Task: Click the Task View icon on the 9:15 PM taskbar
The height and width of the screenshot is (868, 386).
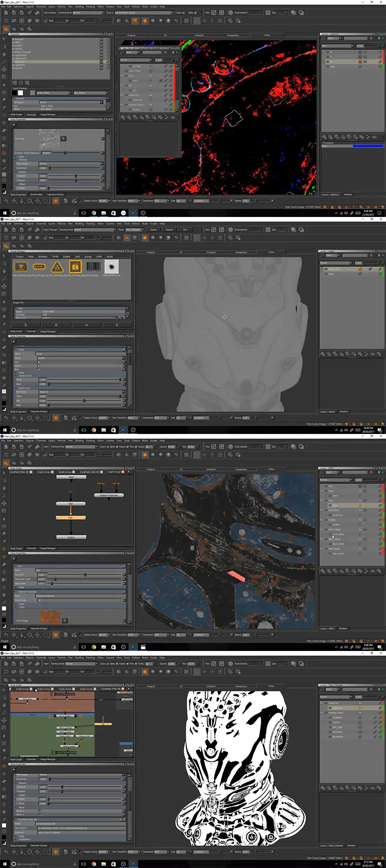Action: 84,864
